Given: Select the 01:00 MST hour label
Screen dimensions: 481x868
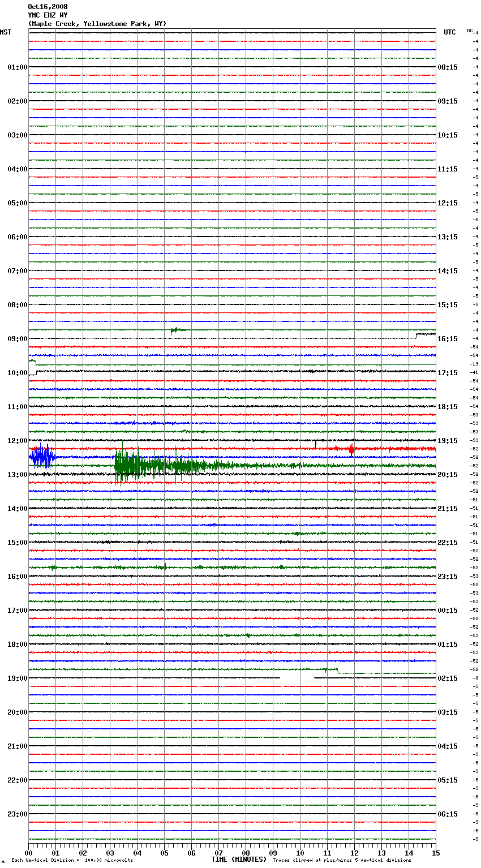Looking at the screenshot, I should pyautogui.click(x=18, y=67).
